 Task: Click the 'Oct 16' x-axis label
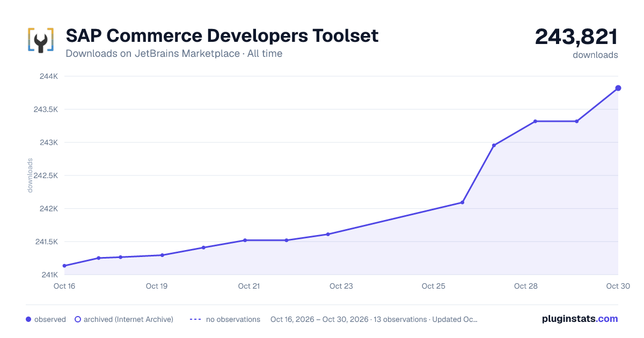64,286
